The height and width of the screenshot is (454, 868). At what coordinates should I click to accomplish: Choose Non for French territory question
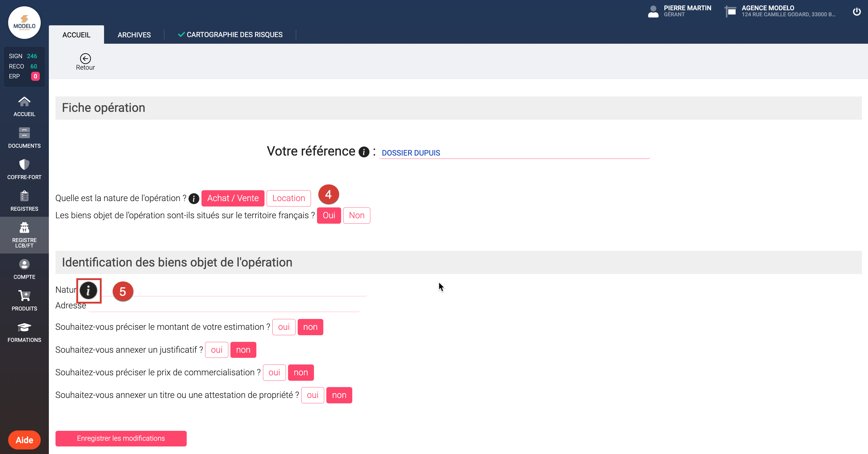click(x=356, y=215)
